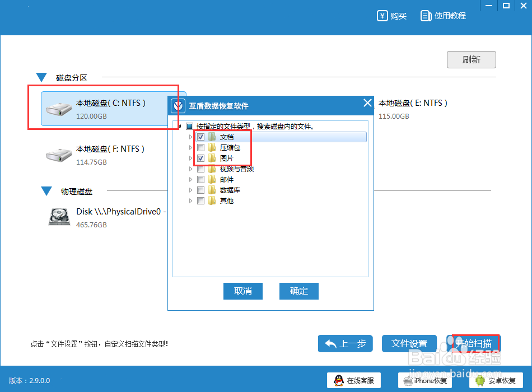Click the 120.00GB size text
This screenshot has width=532, height=392.
pyautogui.click(x=91, y=116)
